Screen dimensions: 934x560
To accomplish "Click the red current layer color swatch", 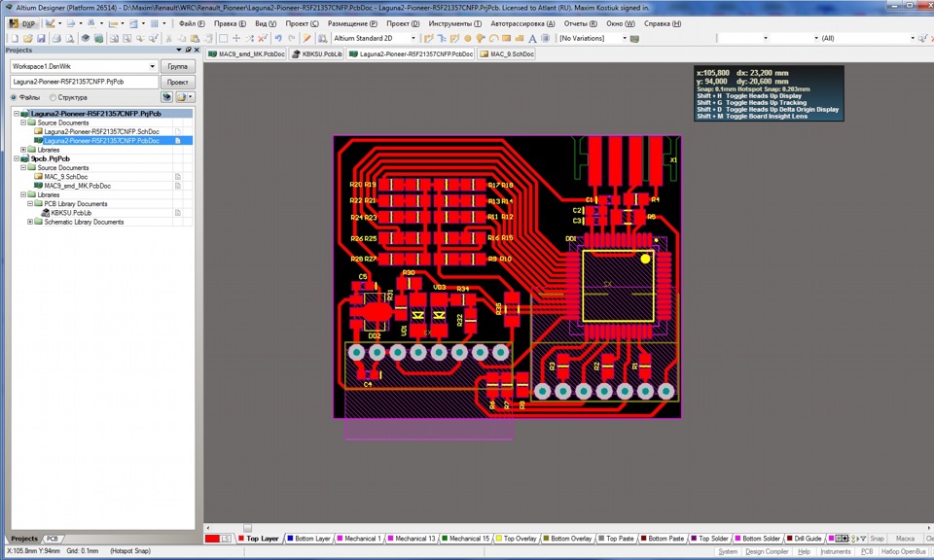I will click(x=212, y=539).
